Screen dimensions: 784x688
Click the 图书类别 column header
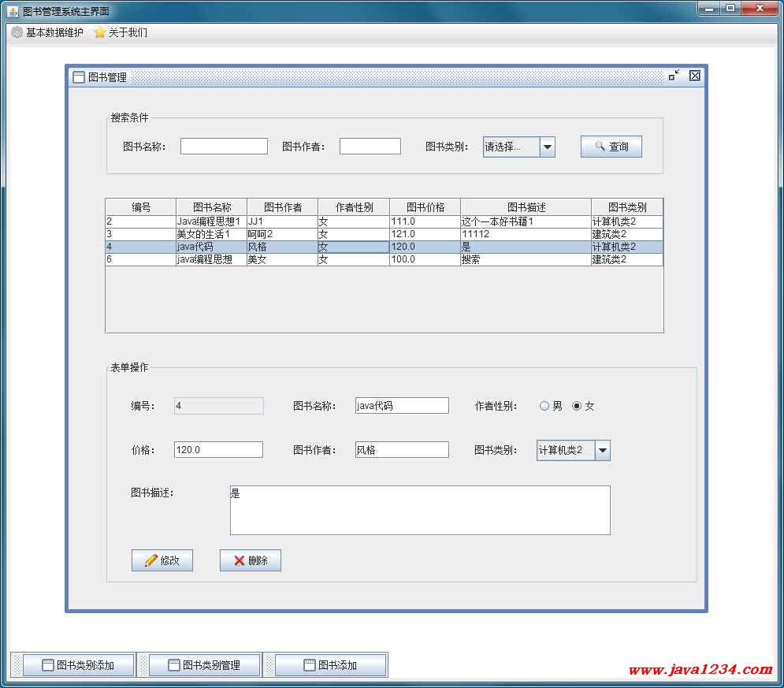(627, 207)
